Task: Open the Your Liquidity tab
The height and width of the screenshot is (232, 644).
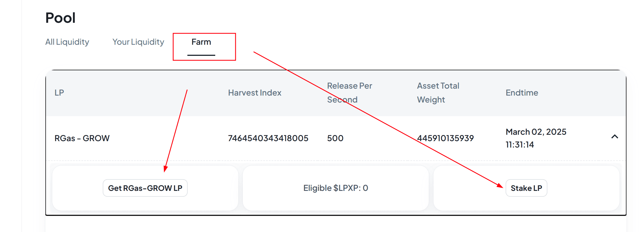Action: (x=138, y=42)
